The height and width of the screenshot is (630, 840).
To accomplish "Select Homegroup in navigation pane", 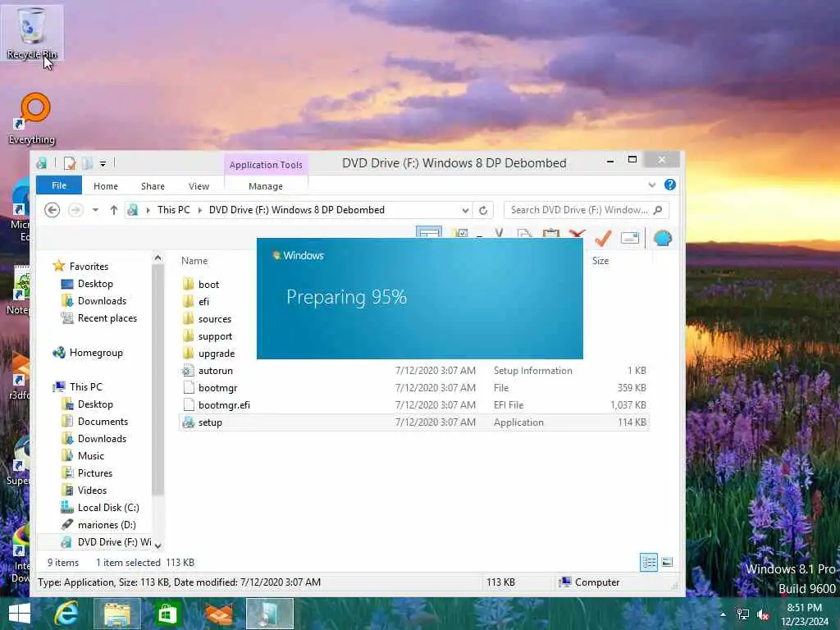I will (x=88, y=353).
